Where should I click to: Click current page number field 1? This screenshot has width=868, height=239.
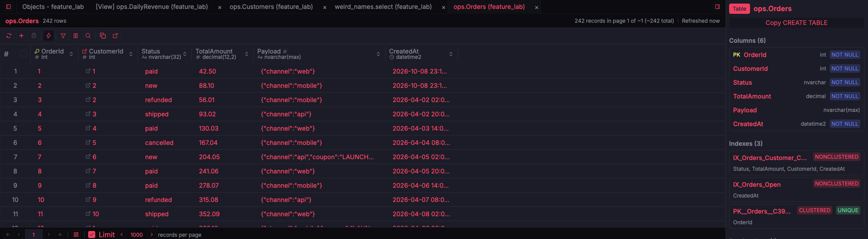point(33,235)
